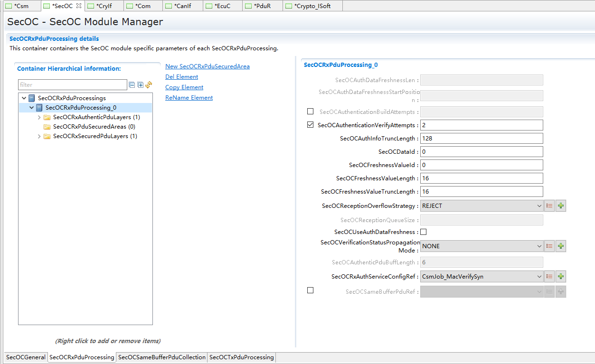Switch to the CanIf editor tab
Screen dimensions: 595x364
(182, 6)
